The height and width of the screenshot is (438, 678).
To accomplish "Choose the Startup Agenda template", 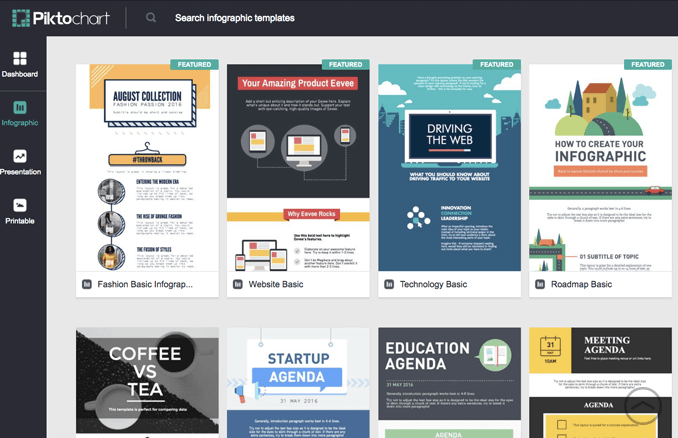I will point(298,382).
